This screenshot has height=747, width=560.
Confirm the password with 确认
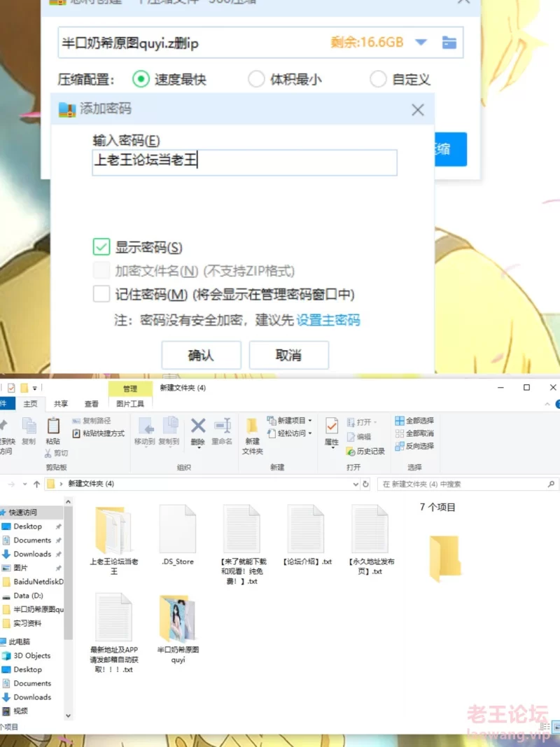coord(201,355)
